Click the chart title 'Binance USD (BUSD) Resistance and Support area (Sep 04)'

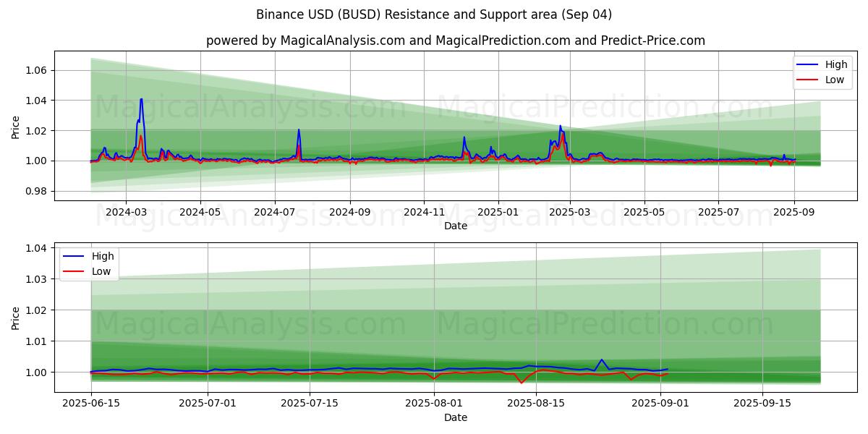(x=434, y=14)
